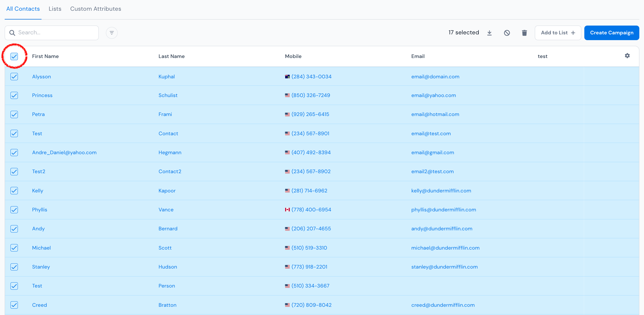644x315 pixels.
Task: Uncheck the Michael Scott row checkbox
Action: [x=14, y=248]
